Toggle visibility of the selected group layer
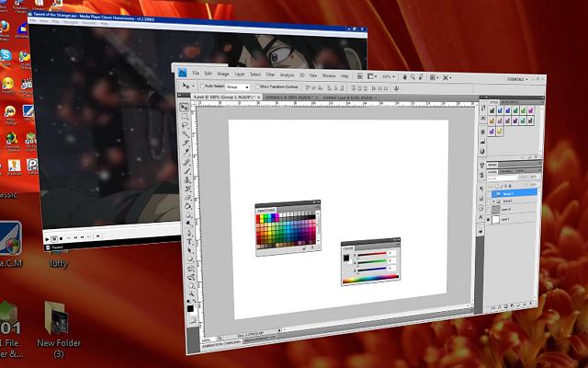The width and height of the screenshot is (588, 368). (489, 194)
